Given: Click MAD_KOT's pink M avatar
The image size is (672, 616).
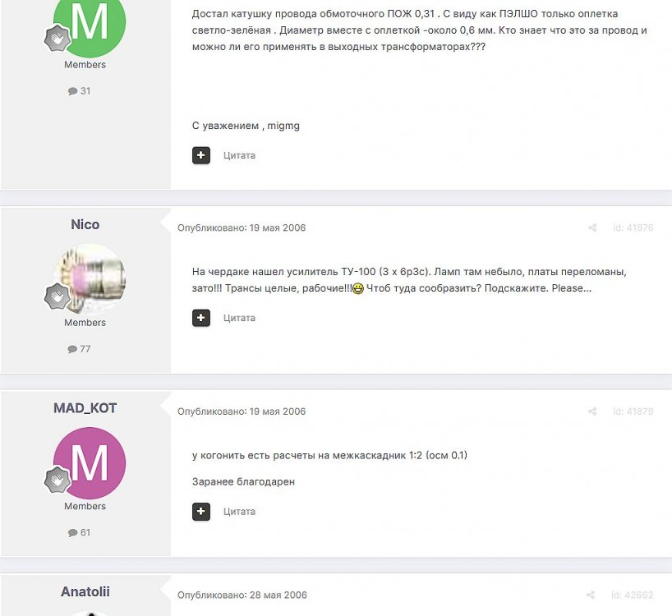Looking at the screenshot, I should [90, 463].
